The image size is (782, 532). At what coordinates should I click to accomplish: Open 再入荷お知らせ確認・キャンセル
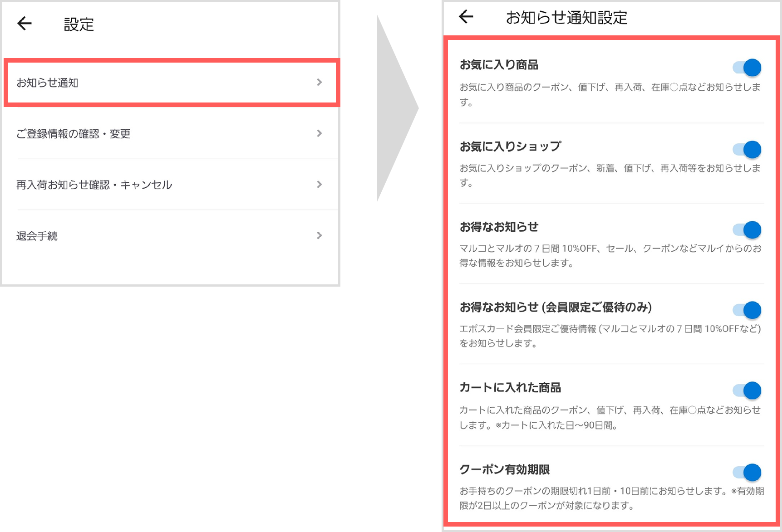click(x=94, y=185)
